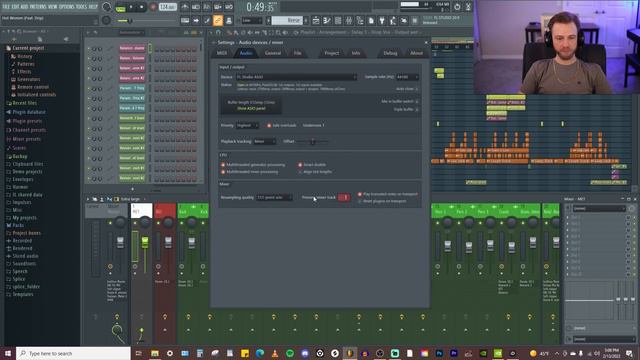Open the Resampling quality dropdown
Screen dimensions: 640x360
point(274,198)
